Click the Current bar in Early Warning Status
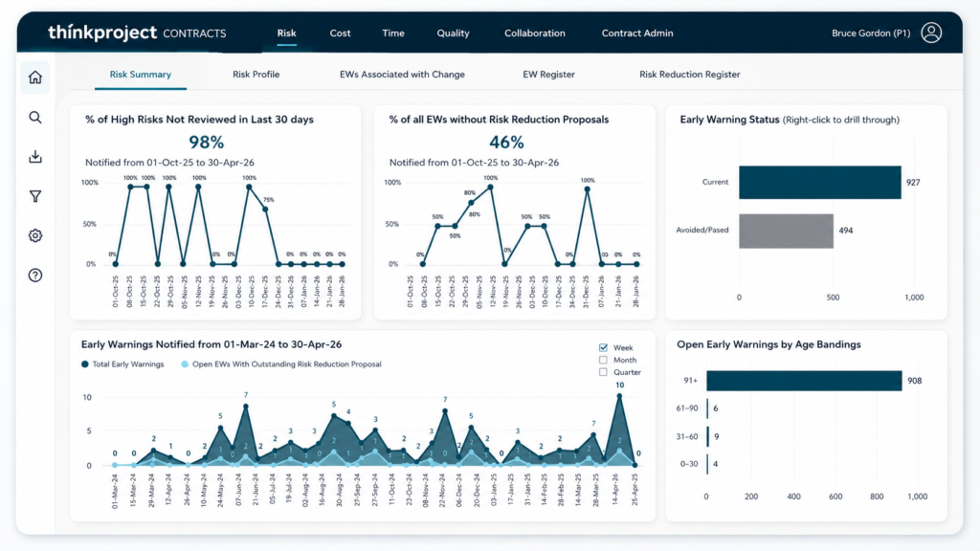The height and width of the screenshot is (551, 980). coord(820,183)
